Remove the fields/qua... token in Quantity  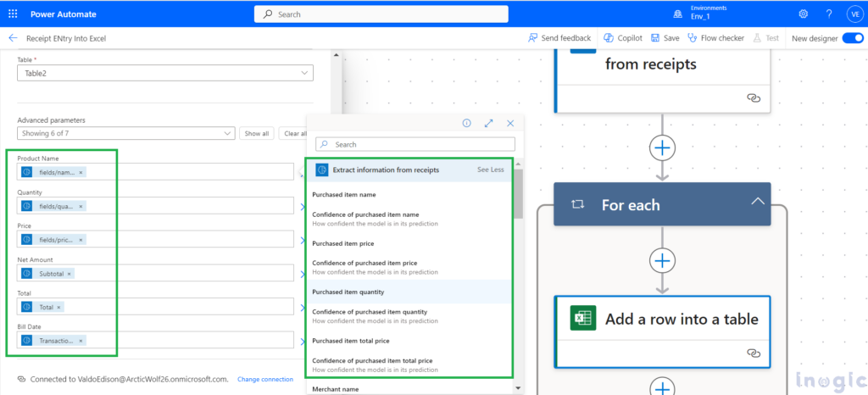(81, 206)
